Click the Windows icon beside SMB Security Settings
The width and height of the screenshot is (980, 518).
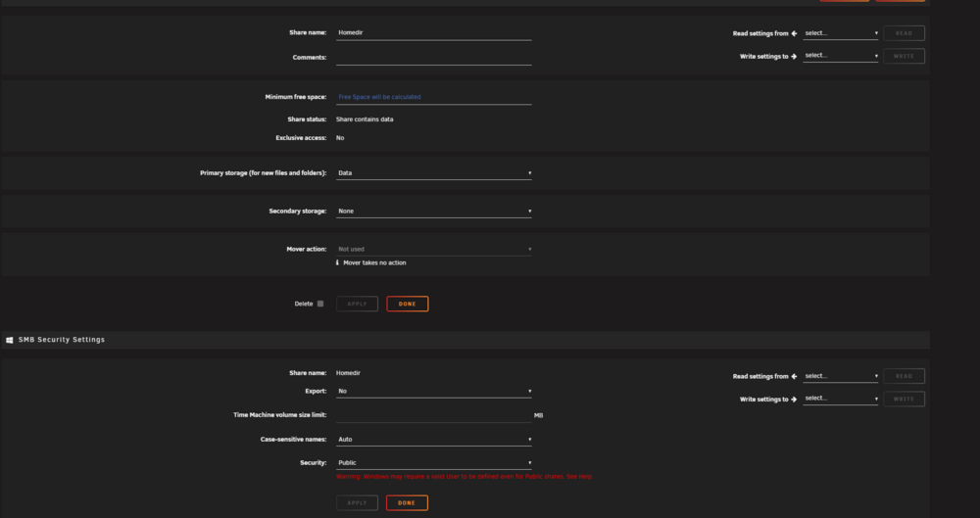(10, 340)
